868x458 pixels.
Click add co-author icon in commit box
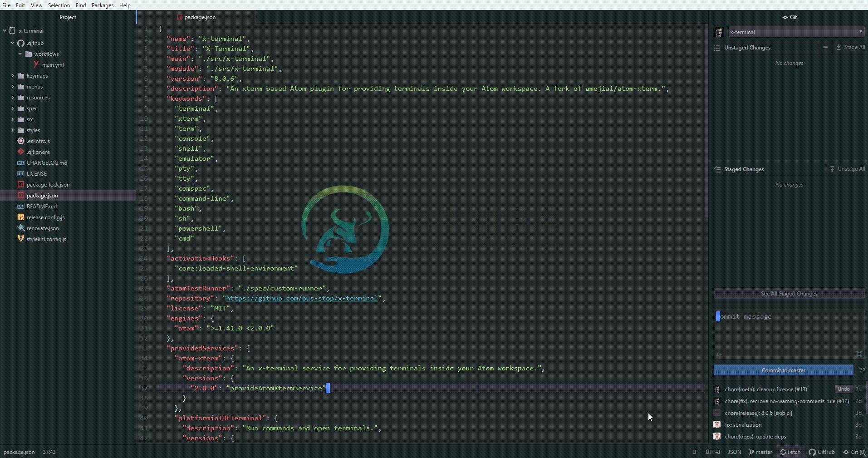718,355
